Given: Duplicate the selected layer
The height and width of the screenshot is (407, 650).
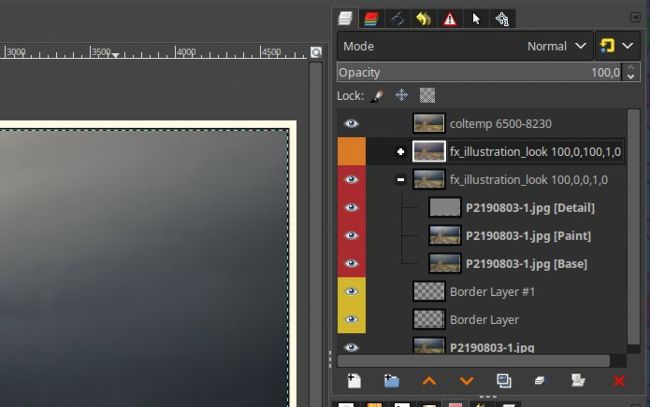Looking at the screenshot, I should [x=504, y=381].
